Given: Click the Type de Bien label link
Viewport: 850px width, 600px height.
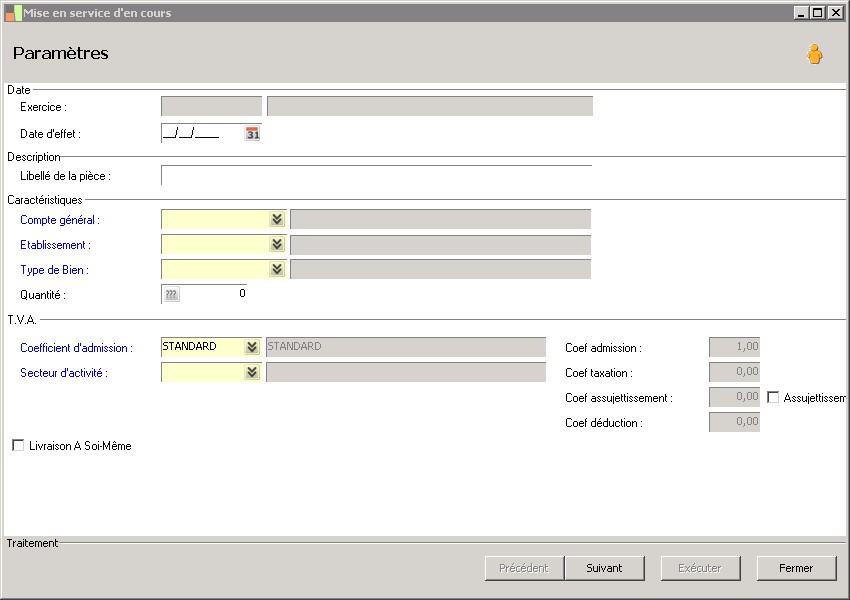Looking at the screenshot, I should [54, 270].
